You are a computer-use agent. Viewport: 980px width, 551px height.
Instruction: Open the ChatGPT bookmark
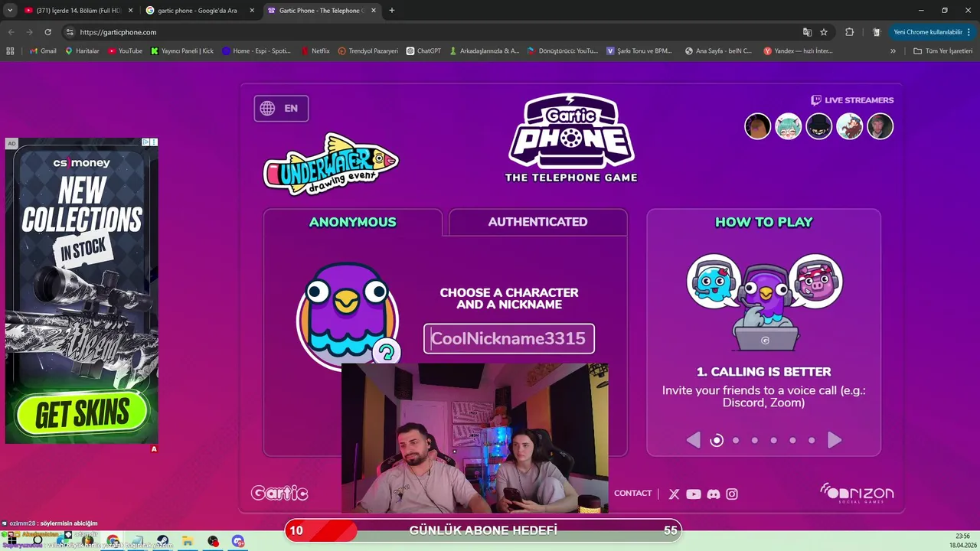(x=424, y=51)
